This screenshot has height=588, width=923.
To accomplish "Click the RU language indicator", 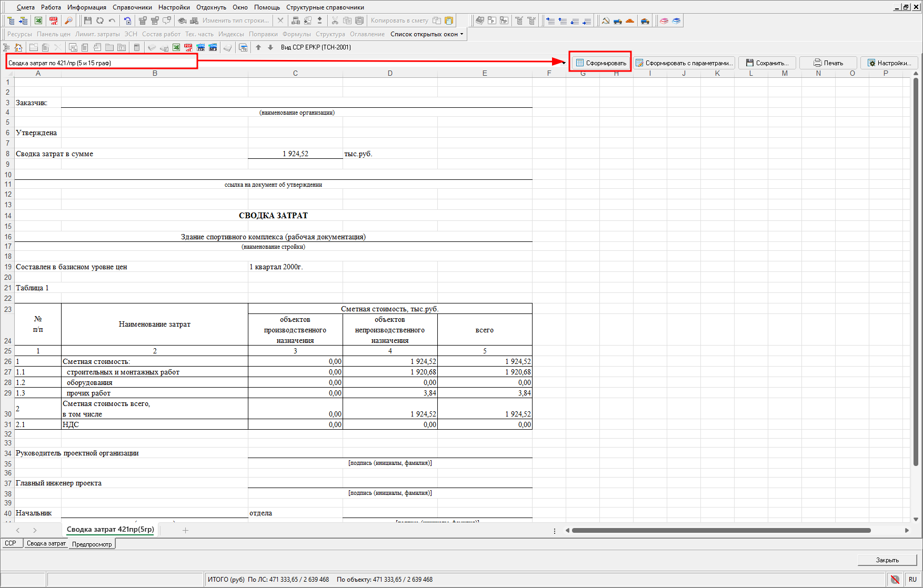I will pyautogui.click(x=912, y=580).
